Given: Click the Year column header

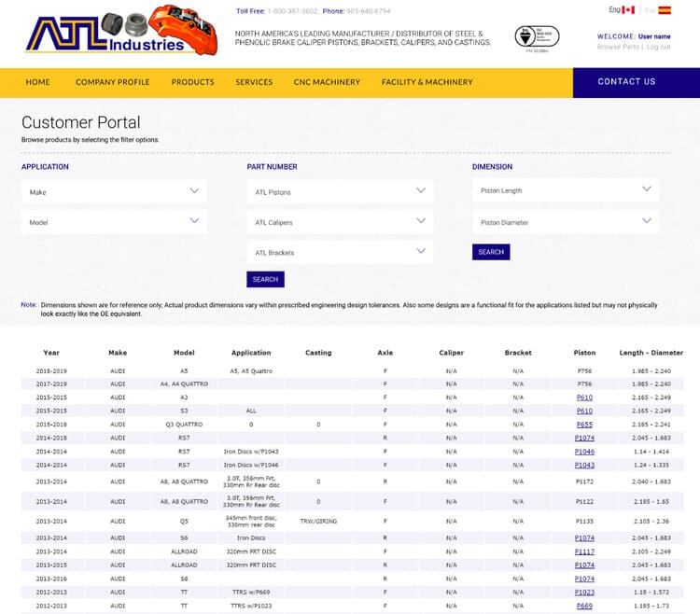Looking at the screenshot, I should pos(51,353).
